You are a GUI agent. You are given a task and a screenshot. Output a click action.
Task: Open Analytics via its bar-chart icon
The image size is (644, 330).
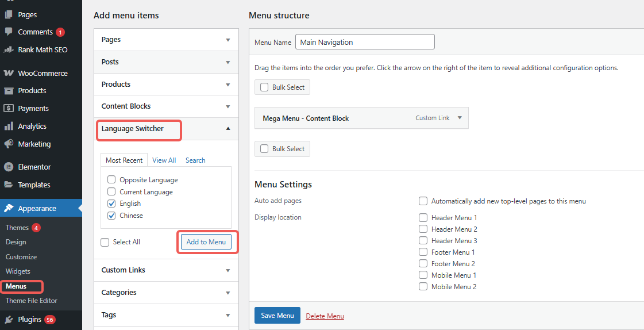coord(9,126)
